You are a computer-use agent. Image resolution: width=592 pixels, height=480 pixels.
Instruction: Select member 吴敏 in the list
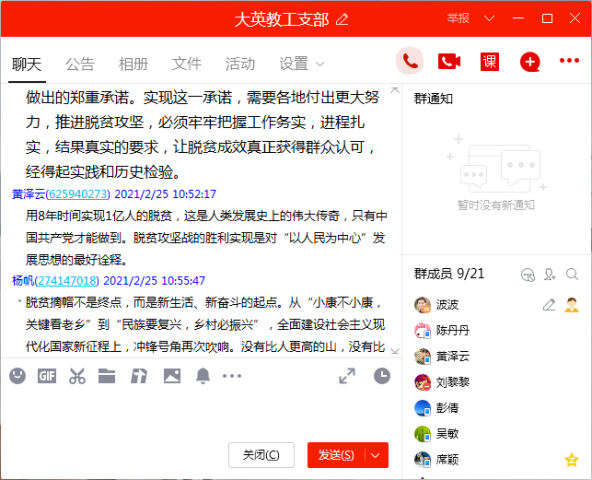pyautogui.click(x=496, y=434)
